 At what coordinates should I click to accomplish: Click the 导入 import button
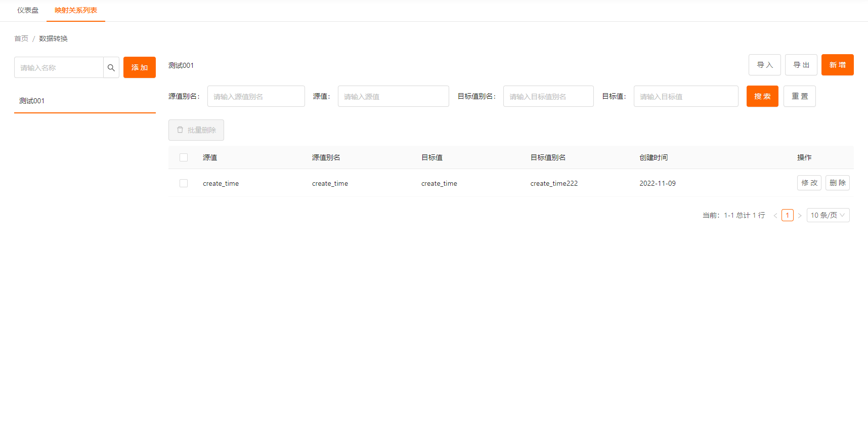pos(764,65)
